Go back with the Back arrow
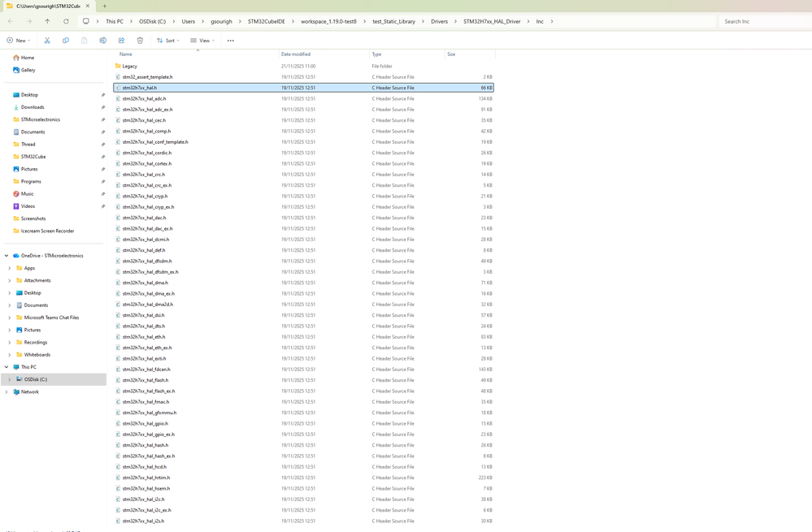812x532 pixels. click(x=11, y=21)
